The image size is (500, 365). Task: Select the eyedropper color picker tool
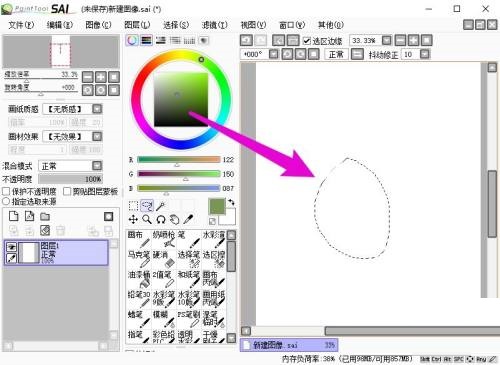[188, 219]
